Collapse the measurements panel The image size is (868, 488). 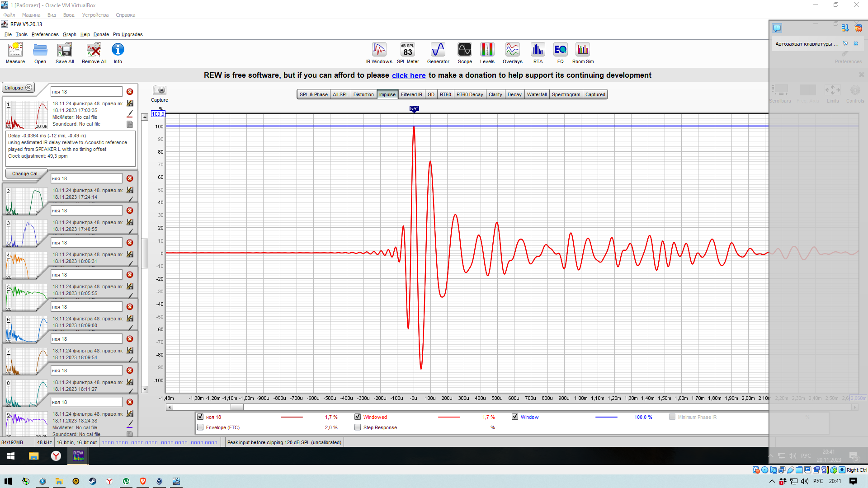[18, 88]
